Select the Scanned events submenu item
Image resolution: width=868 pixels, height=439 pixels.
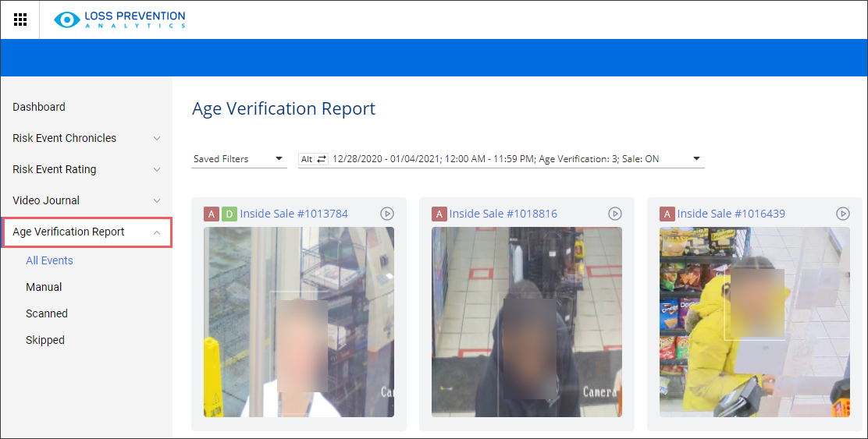(47, 313)
